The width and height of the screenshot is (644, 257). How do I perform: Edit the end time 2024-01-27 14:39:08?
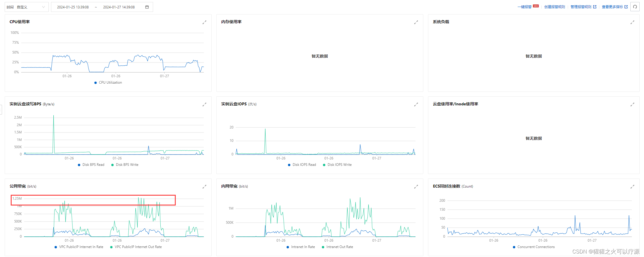[x=119, y=7]
